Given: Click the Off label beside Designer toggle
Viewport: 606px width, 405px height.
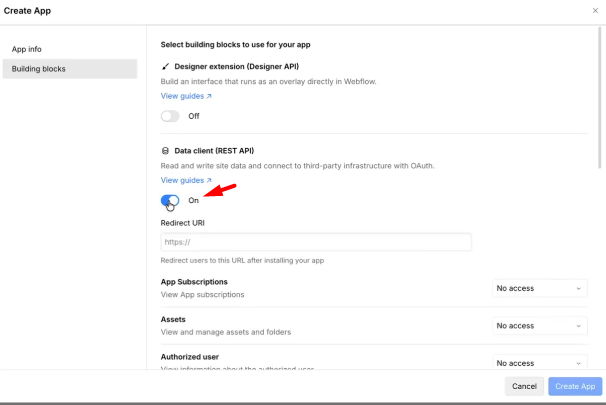Looking at the screenshot, I should tap(194, 116).
